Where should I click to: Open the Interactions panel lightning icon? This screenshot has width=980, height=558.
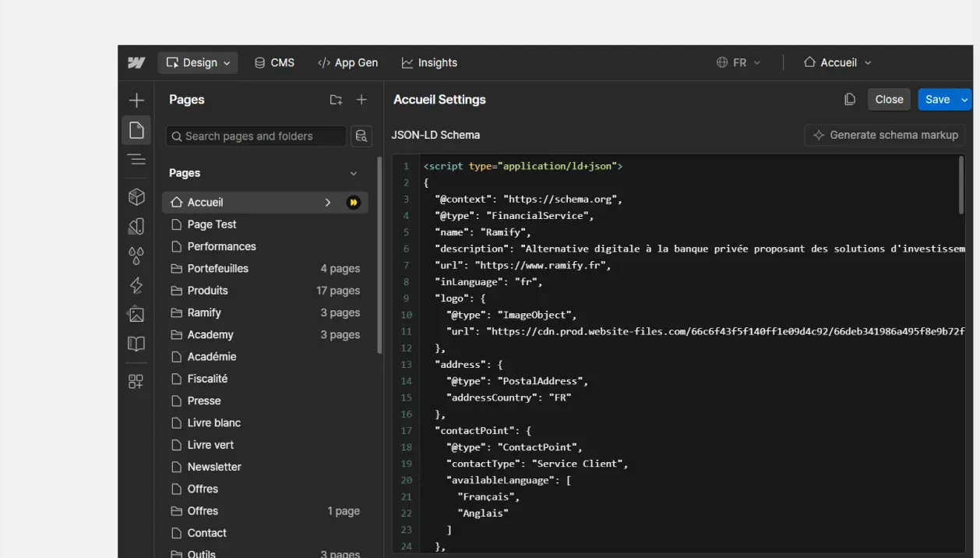coord(136,286)
